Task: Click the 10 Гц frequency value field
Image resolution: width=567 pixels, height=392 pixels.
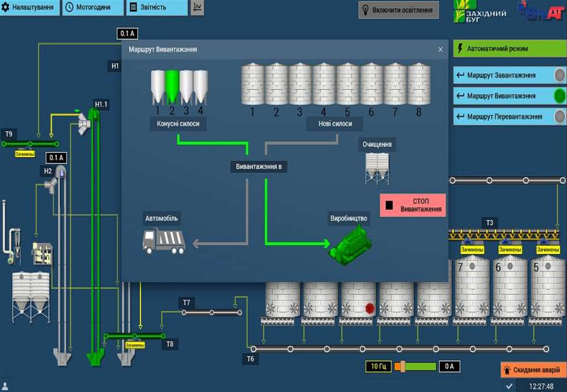Action: coord(378,367)
